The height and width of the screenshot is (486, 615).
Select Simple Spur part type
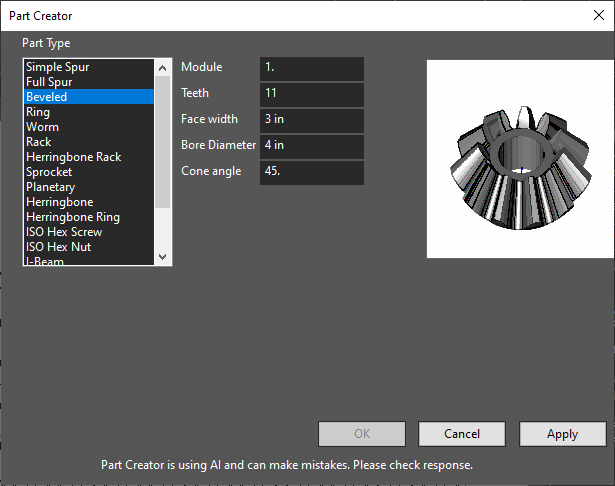pyautogui.click(x=89, y=67)
